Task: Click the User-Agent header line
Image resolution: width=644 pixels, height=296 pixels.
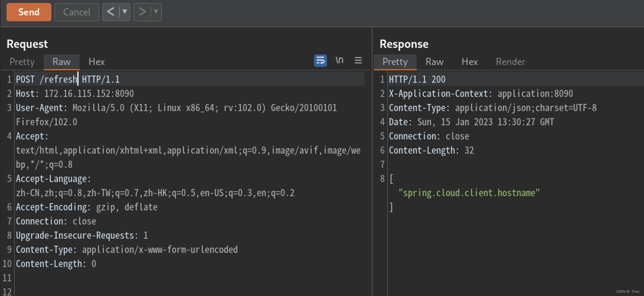Action: tap(176, 115)
